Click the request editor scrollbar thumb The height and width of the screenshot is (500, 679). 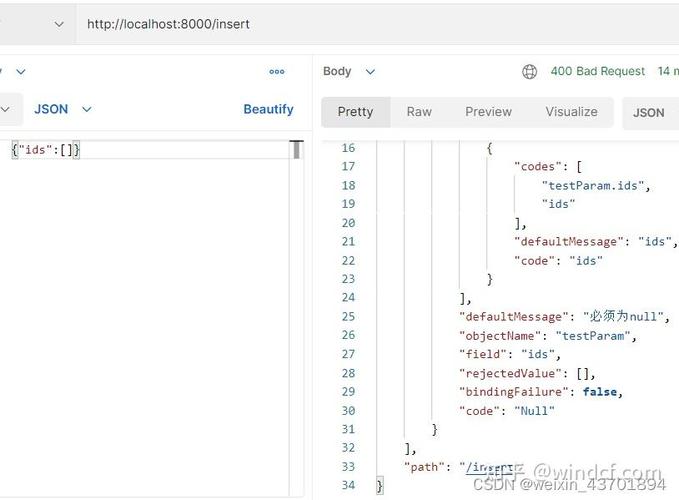pos(297,150)
